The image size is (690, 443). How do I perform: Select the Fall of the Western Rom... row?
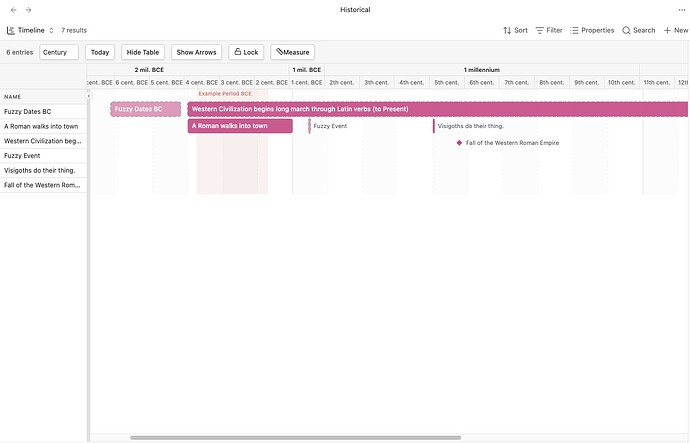click(43, 185)
